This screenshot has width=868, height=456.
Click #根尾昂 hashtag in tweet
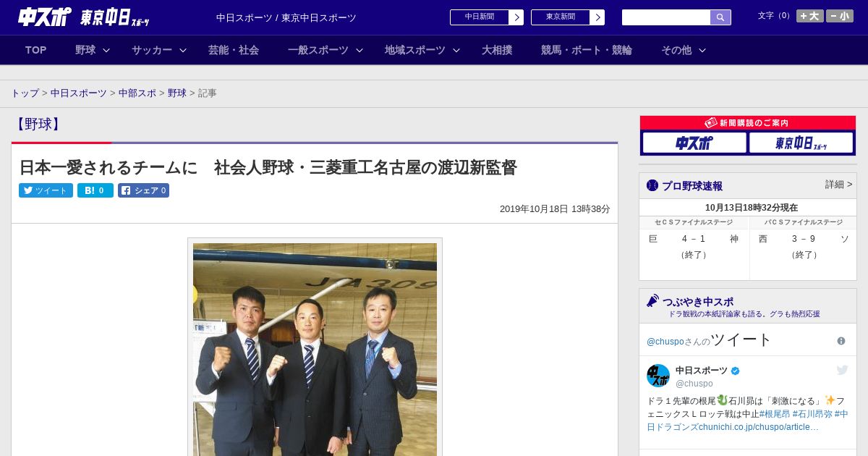775,414
